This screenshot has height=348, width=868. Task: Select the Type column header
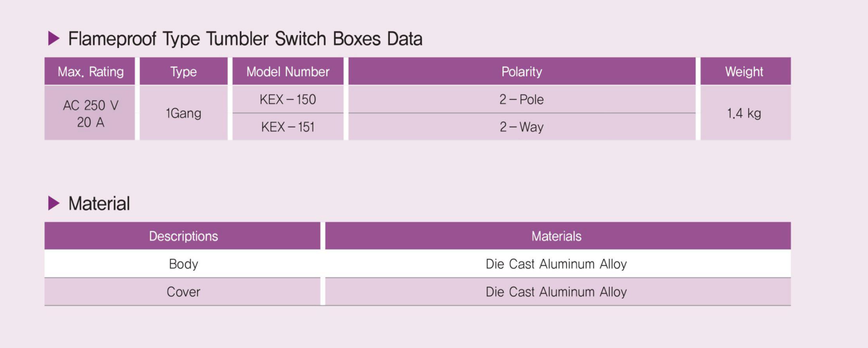183,71
